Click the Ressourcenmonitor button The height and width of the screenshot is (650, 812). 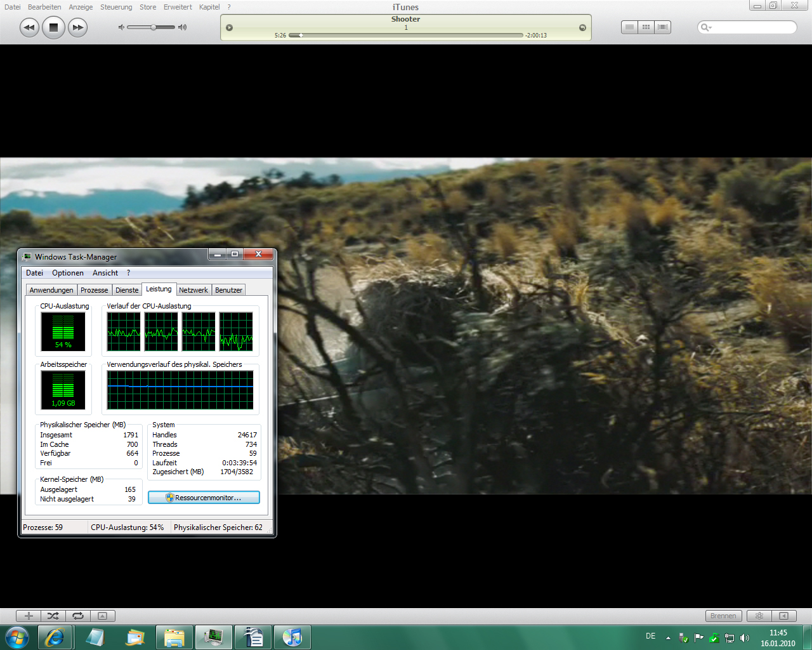point(204,498)
